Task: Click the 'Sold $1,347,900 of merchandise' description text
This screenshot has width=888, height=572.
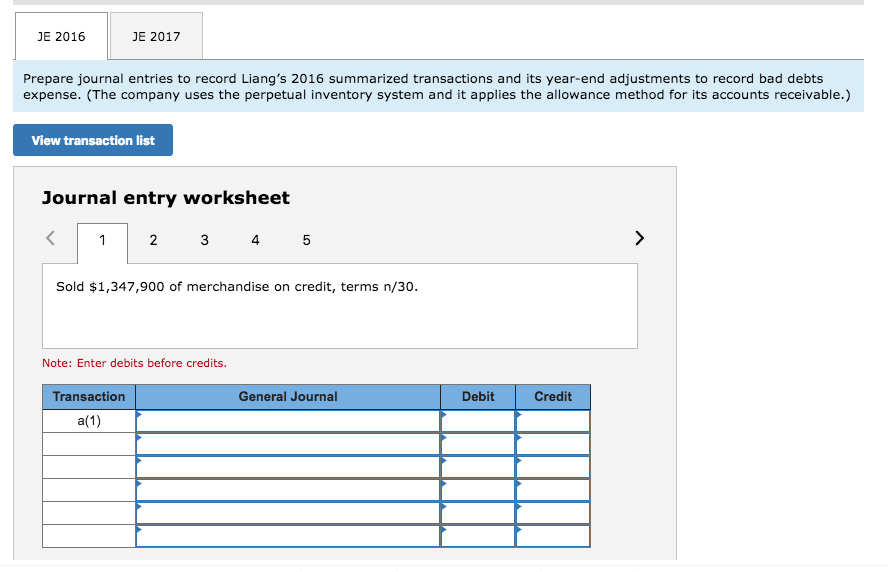Action: click(x=237, y=287)
